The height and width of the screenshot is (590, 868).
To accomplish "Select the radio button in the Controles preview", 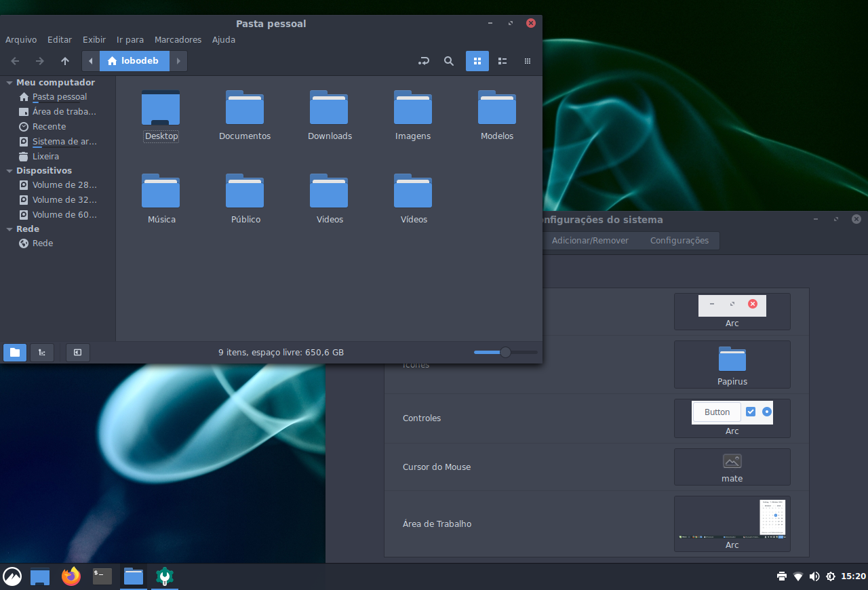I will coord(767,412).
